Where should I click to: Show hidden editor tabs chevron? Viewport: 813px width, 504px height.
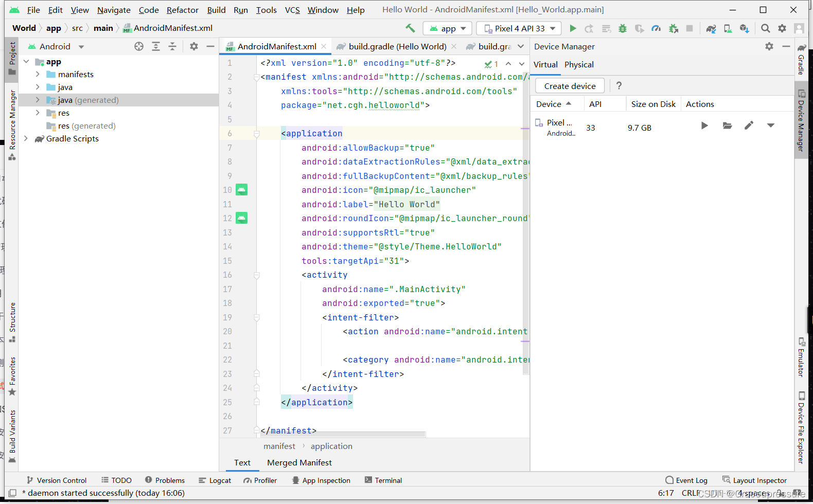pos(521,46)
